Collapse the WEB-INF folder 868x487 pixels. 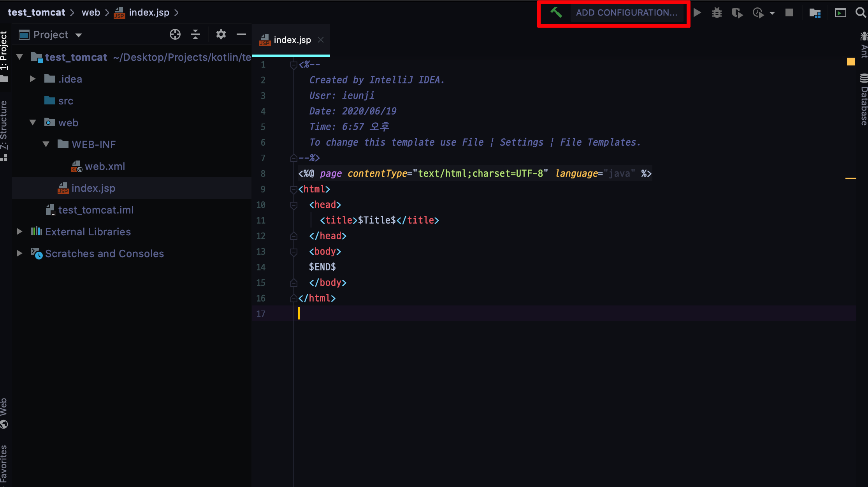pos(46,145)
